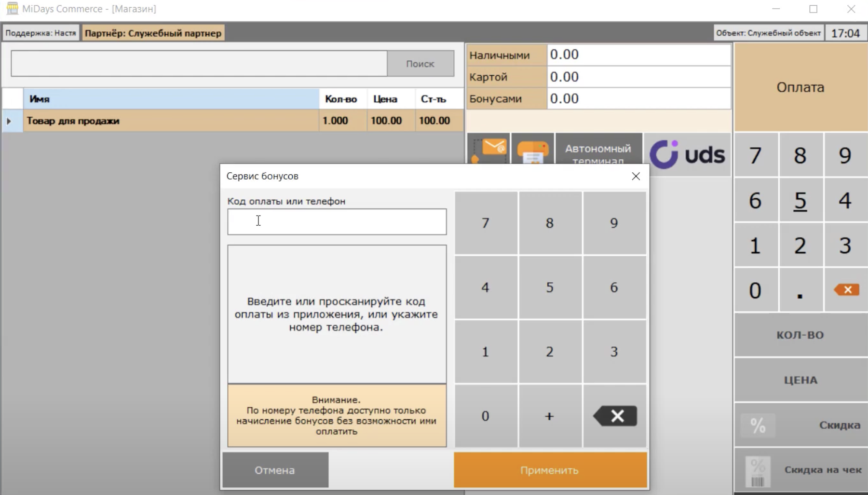
Task: Select the КОЛ-ВО mode button
Action: pyautogui.click(x=800, y=335)
